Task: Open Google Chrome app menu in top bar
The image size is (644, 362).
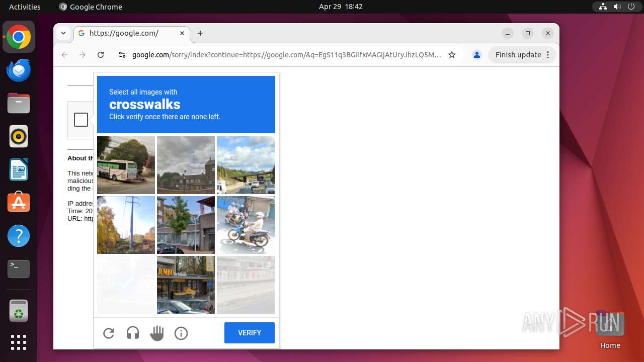Action: 91,7
